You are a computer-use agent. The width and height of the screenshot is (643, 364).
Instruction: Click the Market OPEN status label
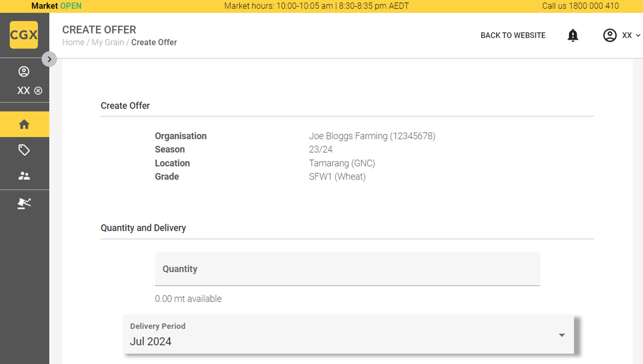[x=56, y=6]
